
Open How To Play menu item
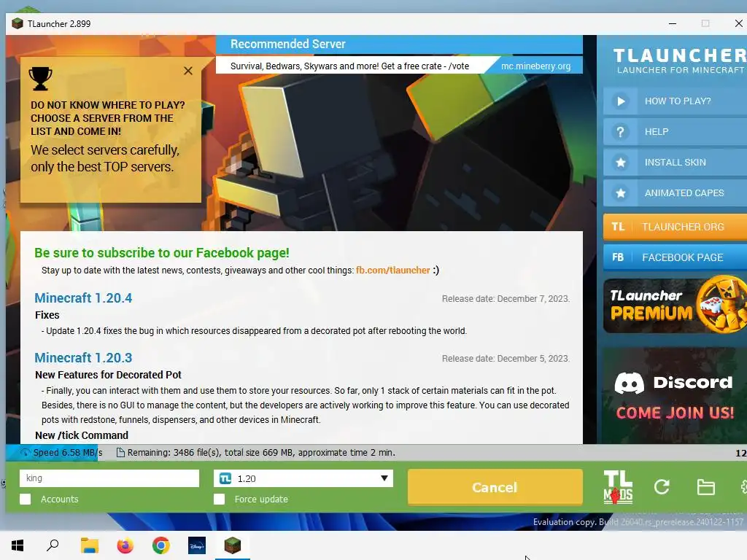675,101
